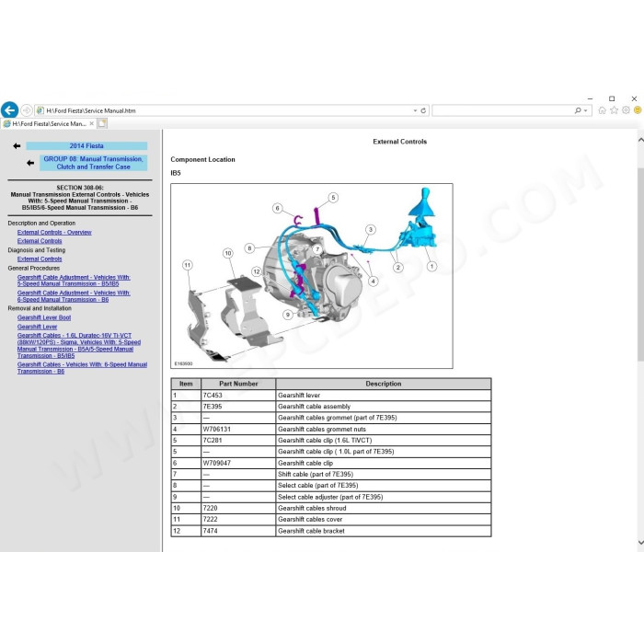Minimize the browser window
Screen dimensions: 644x644
591,98
